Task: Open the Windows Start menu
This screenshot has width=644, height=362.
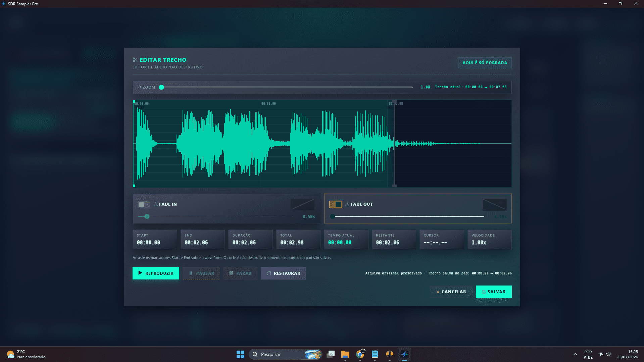Action: (240, 354)
